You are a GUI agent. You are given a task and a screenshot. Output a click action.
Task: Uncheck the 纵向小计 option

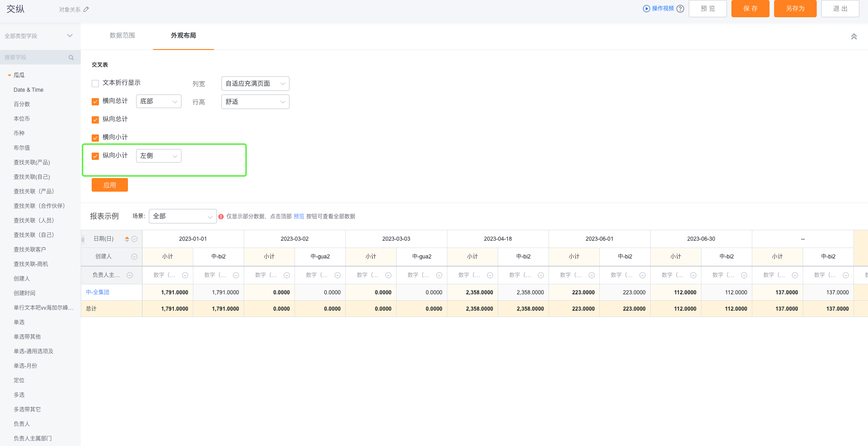point(95,156)
